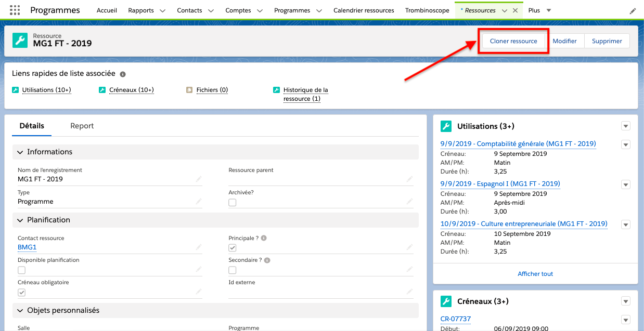Image resolution: width=644 pixels, height=331 pixels.
Task: Click edit pencil for the Type field
Action: pyautogui.click(x=199, y=202)
